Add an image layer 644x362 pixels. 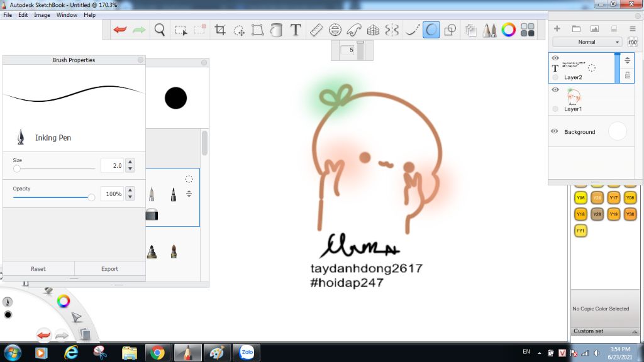pyautogui.click(x=594, y=28)
